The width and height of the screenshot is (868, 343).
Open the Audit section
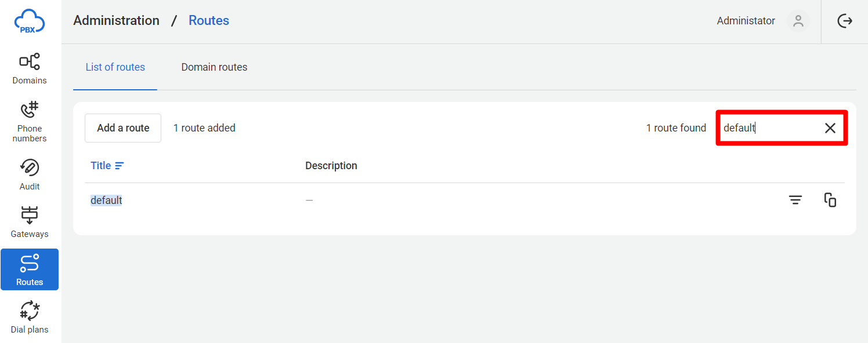point(30,174)
